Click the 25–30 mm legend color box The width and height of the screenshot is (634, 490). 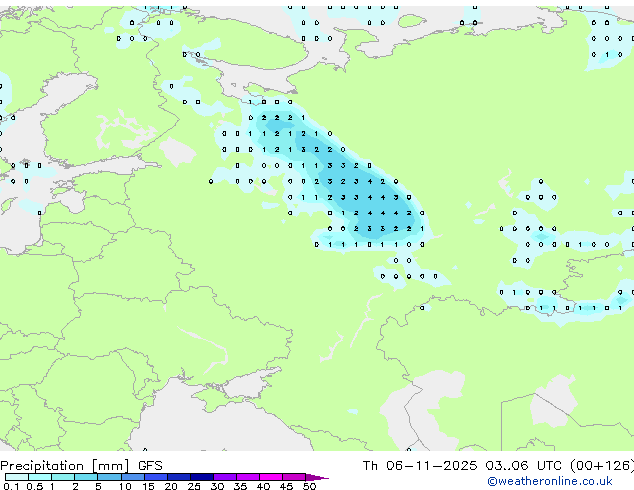click(202, 477)
